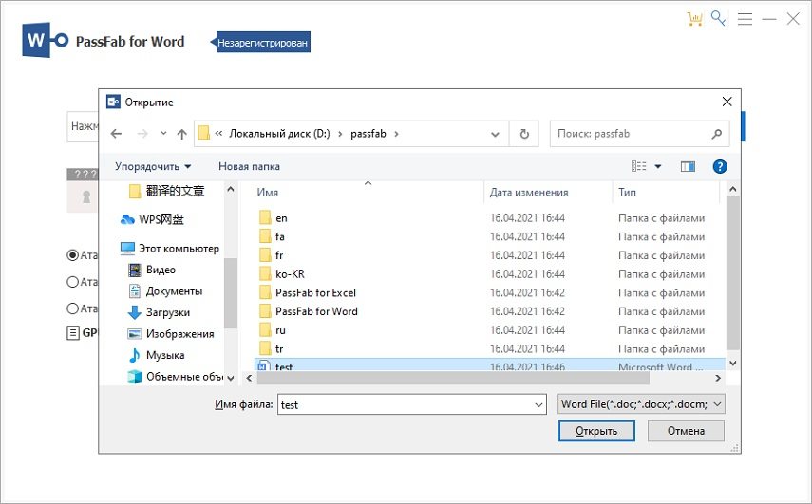Viewport: 812px width, 504px height.
Task: Click the refresh button beside address bar
Action: [x=523, y=134]
